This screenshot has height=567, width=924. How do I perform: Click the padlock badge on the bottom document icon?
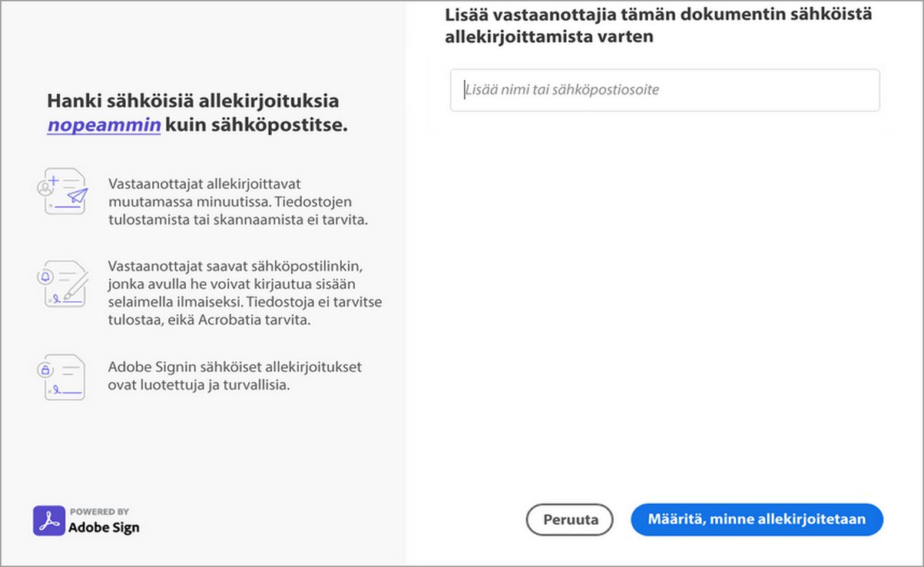(x=46, y=370)
